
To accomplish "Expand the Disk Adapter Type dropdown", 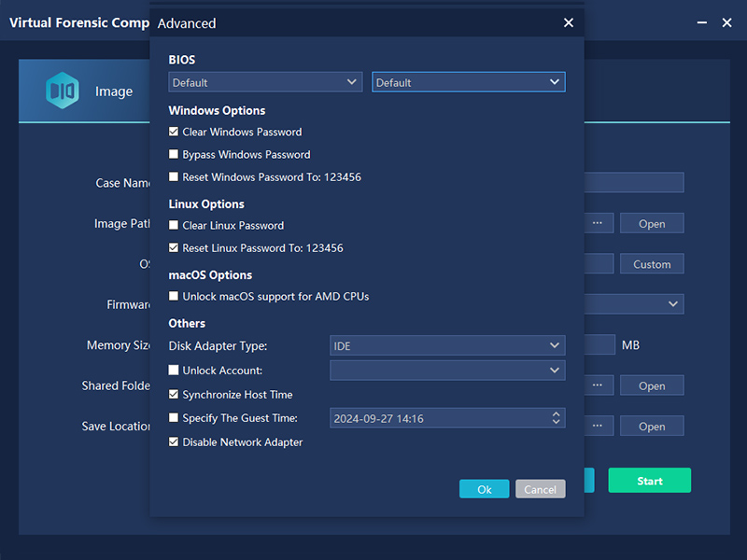I will (447, 345).
